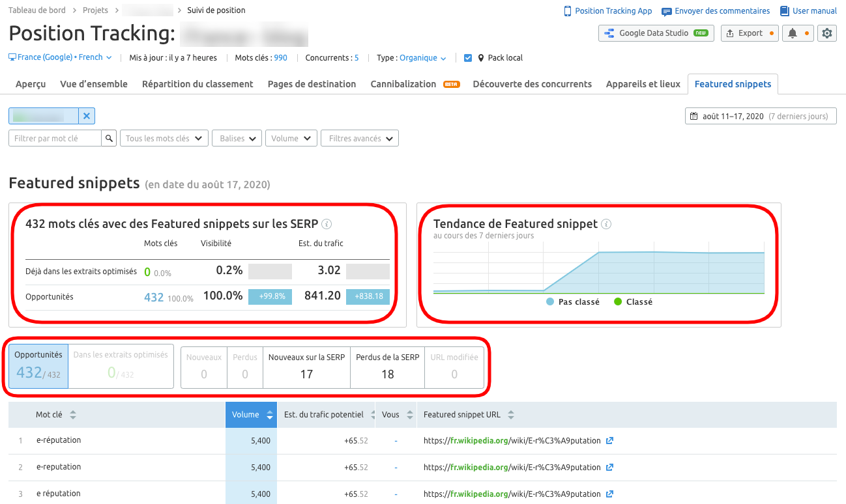
Task: Click the Google Data Studio button
Action: pyautogui.click(x=656, y=33)
